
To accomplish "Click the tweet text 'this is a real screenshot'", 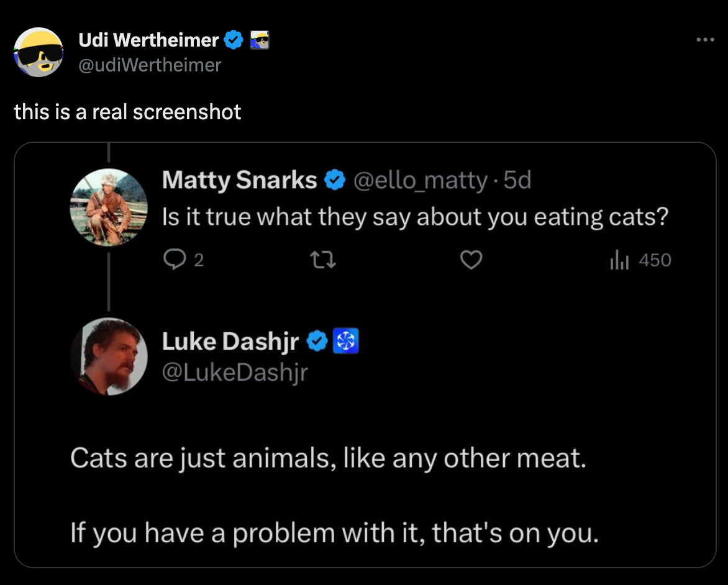I will coord(127,112).
